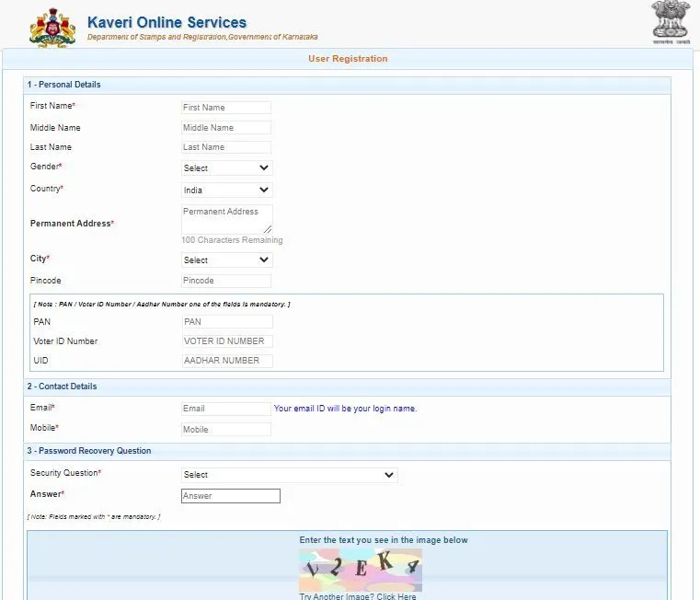
Task: Click the national emblem of India icon
Action: click(670, 22)
